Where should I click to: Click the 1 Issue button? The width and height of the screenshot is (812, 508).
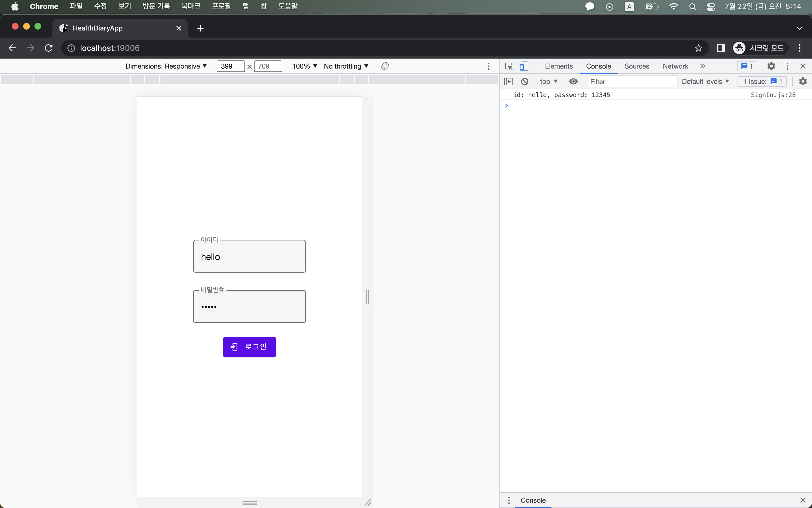762,81
